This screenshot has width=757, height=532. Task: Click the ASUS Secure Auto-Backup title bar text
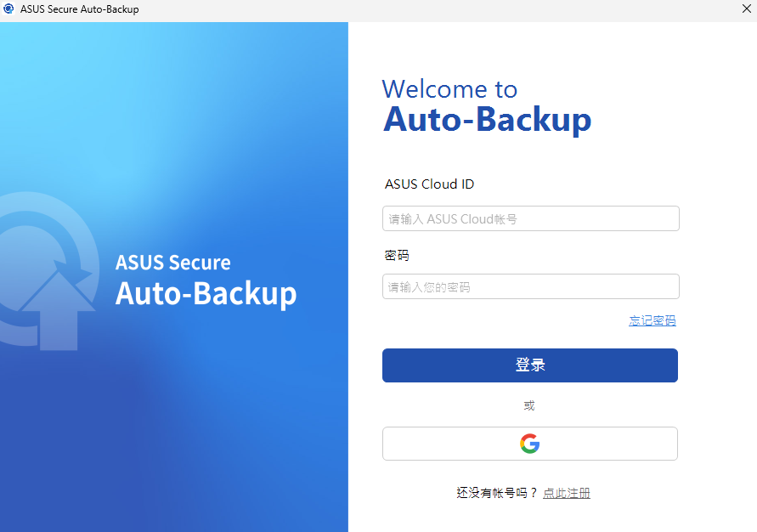(81, 8)
